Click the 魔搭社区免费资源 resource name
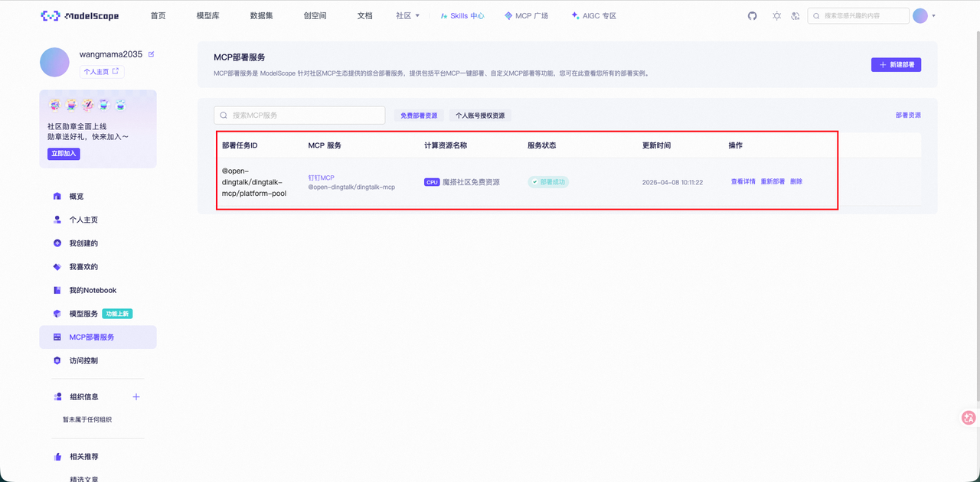The height and width of the screenshot is (482, 980). point(471,182)
